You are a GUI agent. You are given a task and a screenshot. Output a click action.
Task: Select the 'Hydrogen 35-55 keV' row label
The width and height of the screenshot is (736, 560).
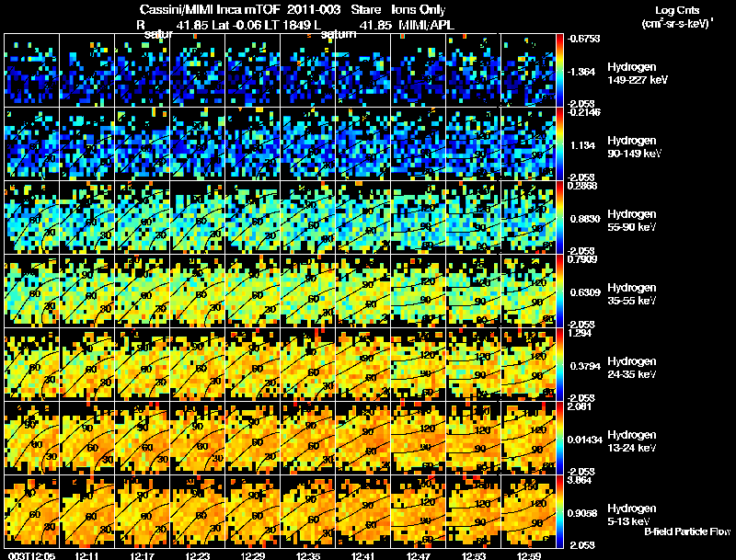coord(631,294)
